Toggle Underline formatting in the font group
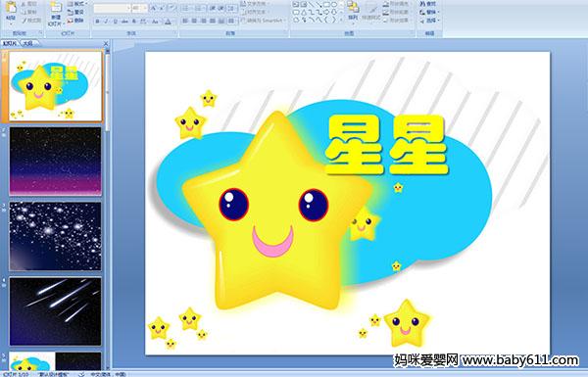Image resolution: width=588 pixels, height=377 pixels. click(x=115, y=22)
